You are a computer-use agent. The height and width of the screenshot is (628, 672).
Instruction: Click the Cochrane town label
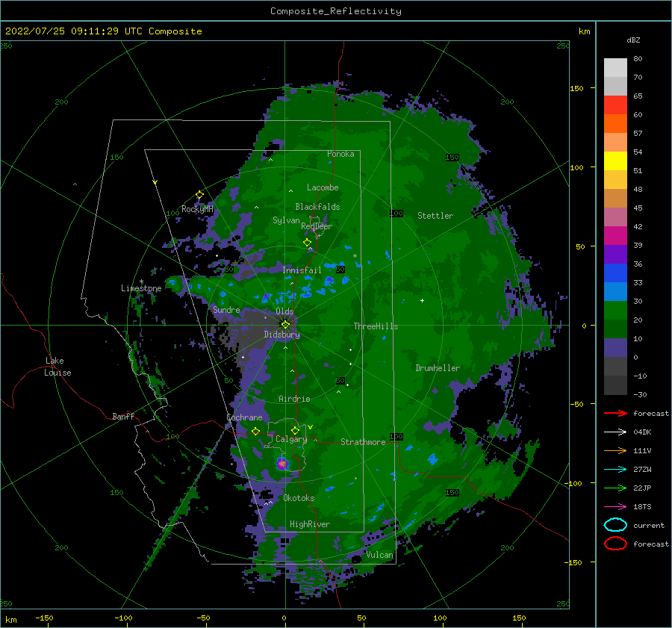pos(244,417)
